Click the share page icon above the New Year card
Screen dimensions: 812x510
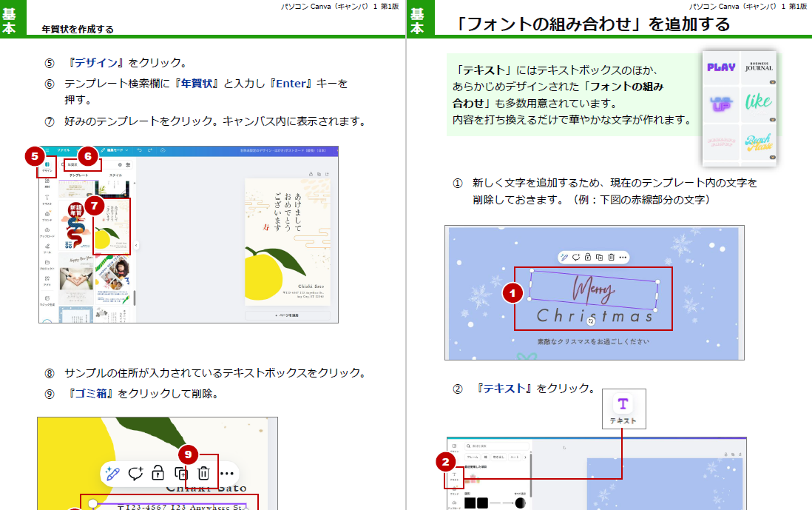pyautogui.click(x=327, y=174)
